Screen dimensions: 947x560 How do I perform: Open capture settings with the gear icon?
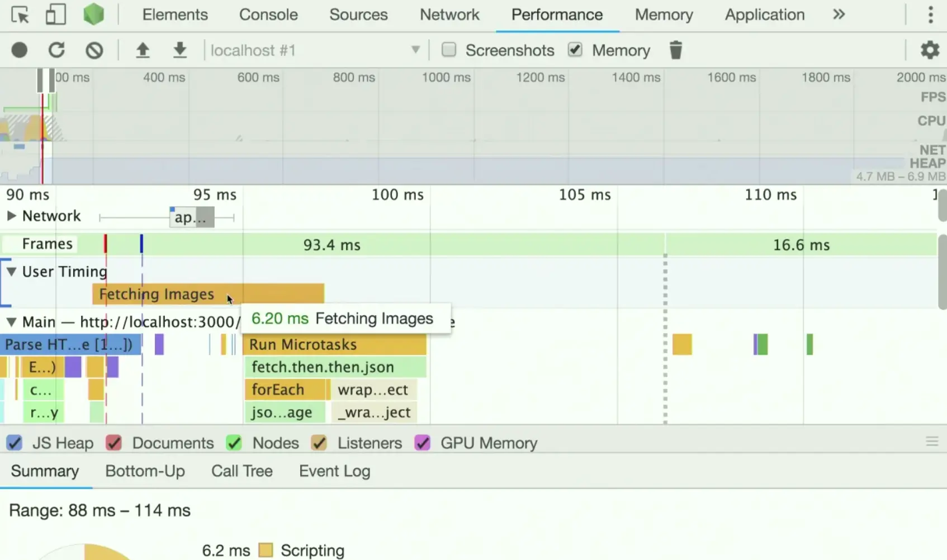tap(930, 50)
